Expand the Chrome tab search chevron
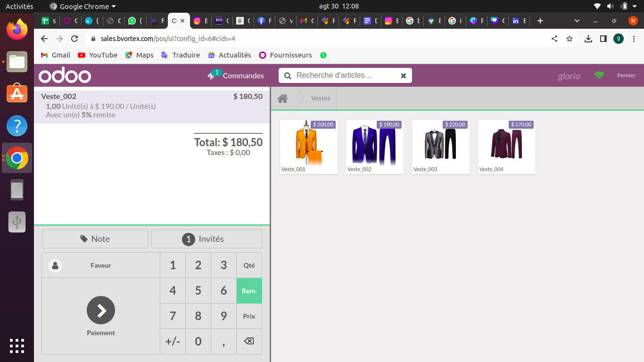The width and height of the screenshot is (644, 362). (577, 21)
